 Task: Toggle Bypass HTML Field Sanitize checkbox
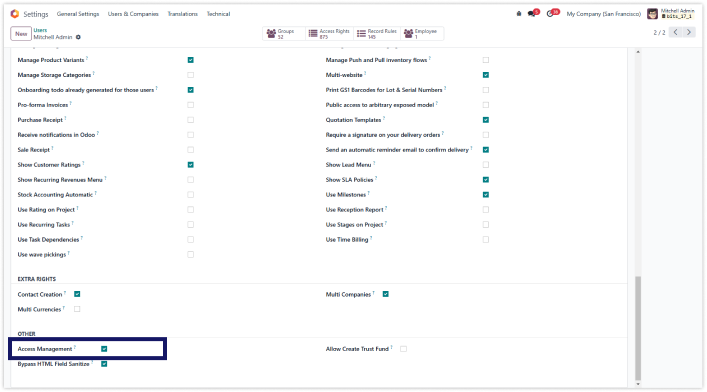[104, 364]
